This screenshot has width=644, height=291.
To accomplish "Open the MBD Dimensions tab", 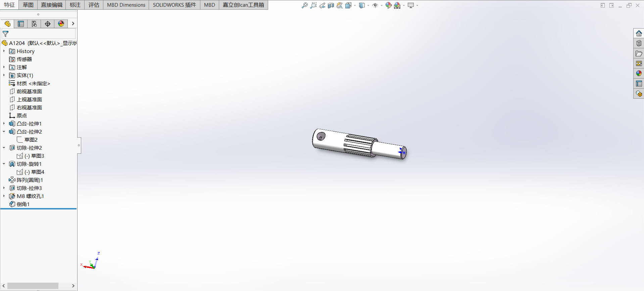I will click(x=126, y=5).
